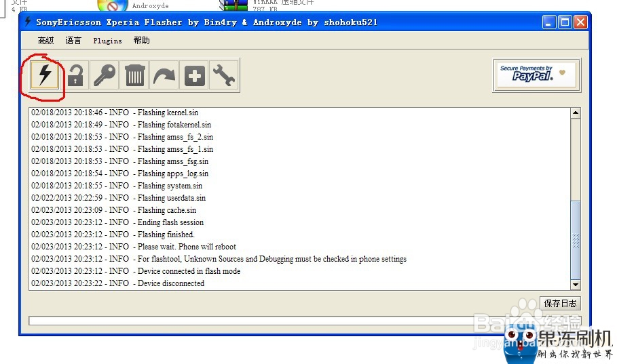
Task: Click the curved arrow icon
Action: pyautogui.click(x=164, y=75)
